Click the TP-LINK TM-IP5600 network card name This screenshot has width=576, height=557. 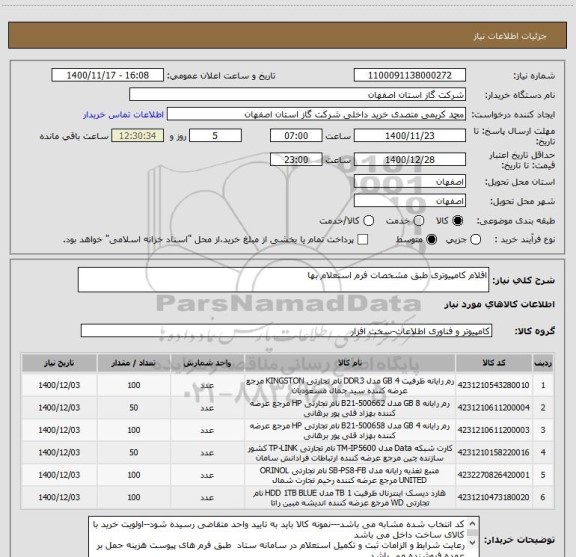click(350, 453)
